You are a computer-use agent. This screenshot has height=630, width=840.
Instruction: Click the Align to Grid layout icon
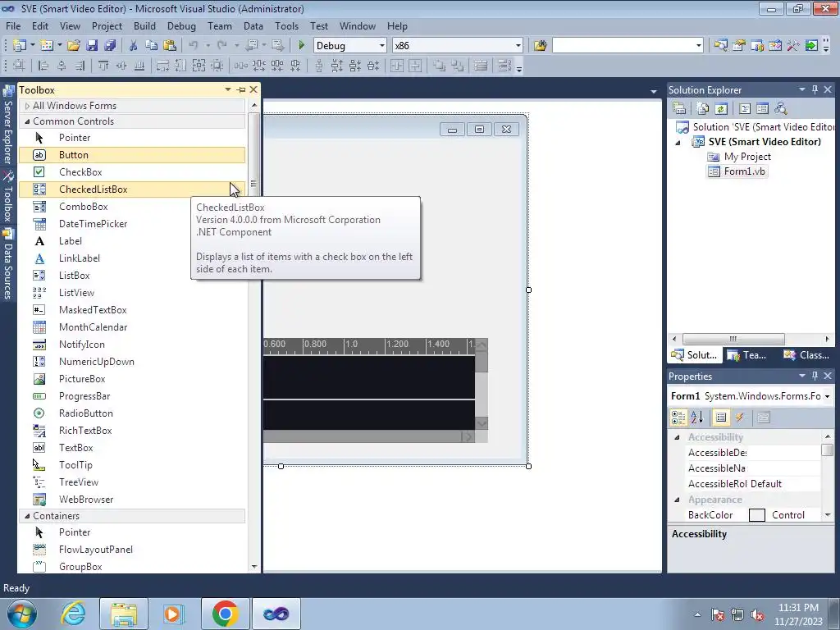tap(20, 66)
